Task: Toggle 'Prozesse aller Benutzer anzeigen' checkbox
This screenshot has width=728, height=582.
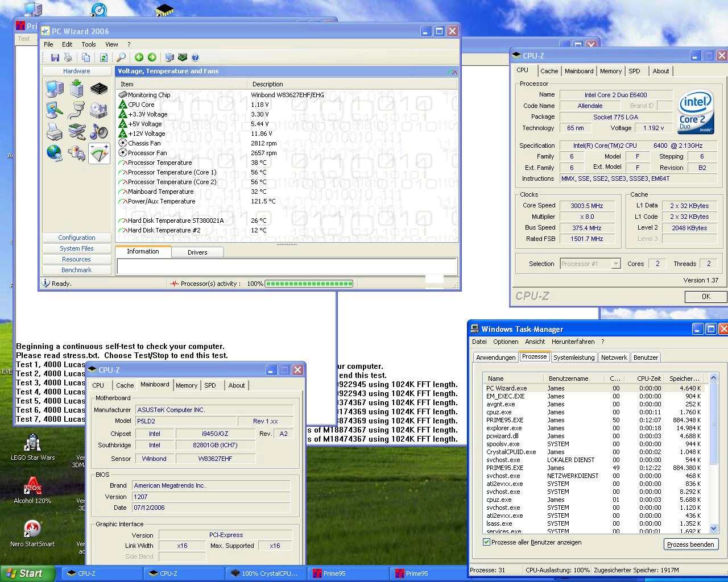Action: coord(486,542)
